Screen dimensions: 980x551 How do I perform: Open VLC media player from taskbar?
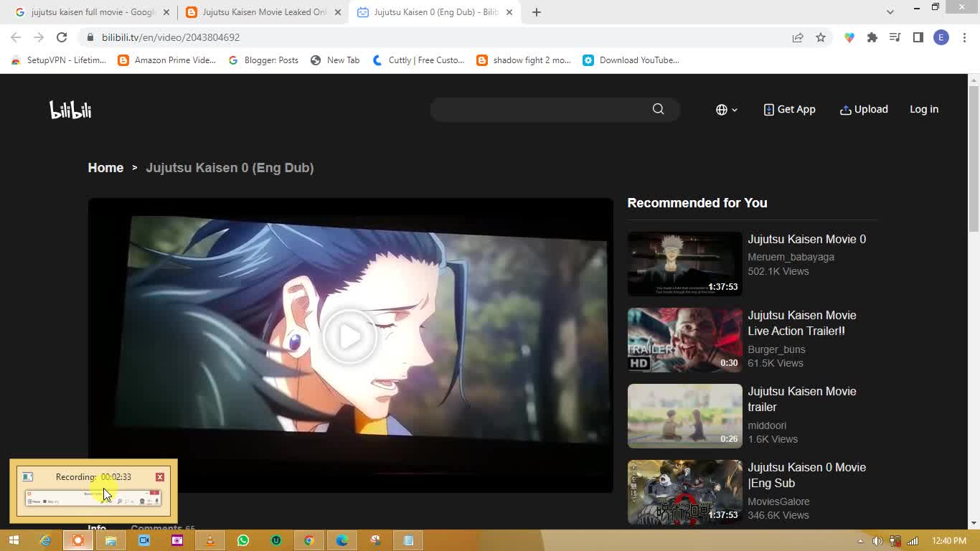pyautogui.click(x=210, y=540)
